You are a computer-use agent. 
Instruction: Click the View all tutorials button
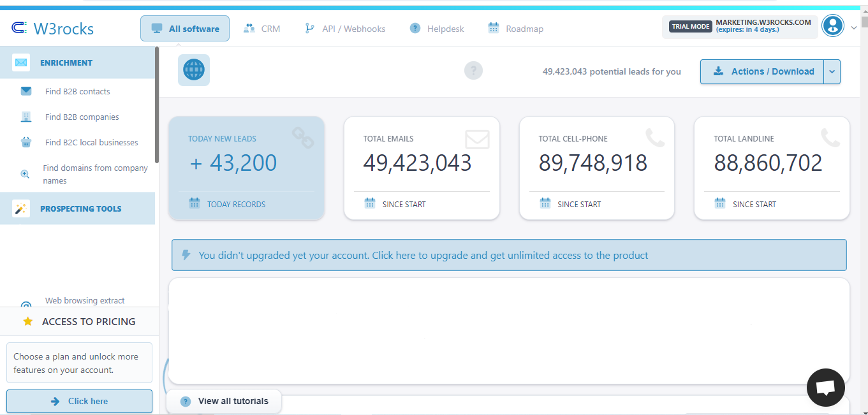coord(224,401)
